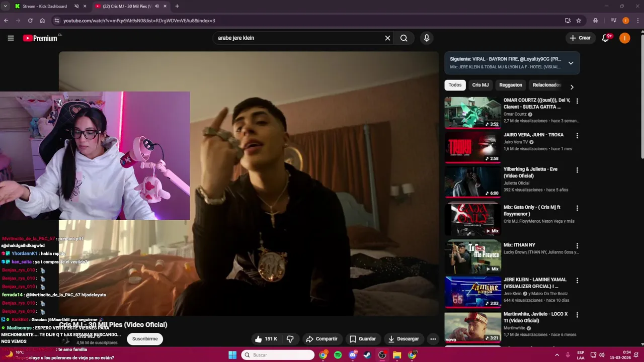
Task: Open options menu for Mix: ITHAN NY
Action: pos(577,246)
